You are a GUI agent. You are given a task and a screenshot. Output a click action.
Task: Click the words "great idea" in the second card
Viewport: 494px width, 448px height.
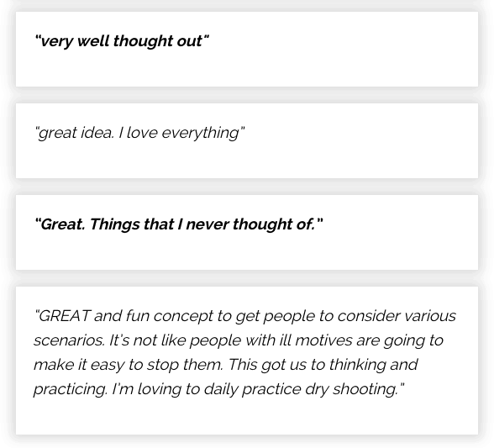[76, 133]
